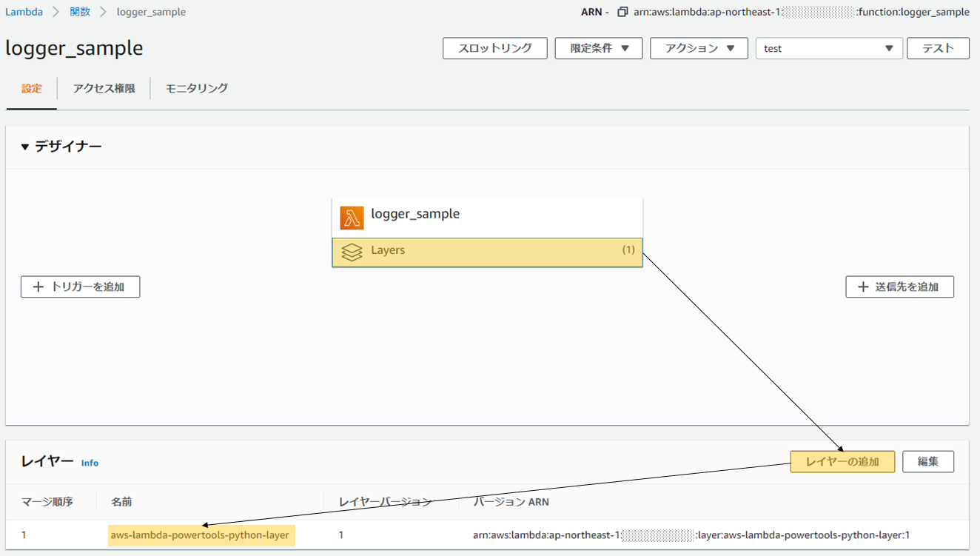This screenshot has width=980, height=556.
Task: Click the レイヤーの追加 button
Action: click(842, 461)
